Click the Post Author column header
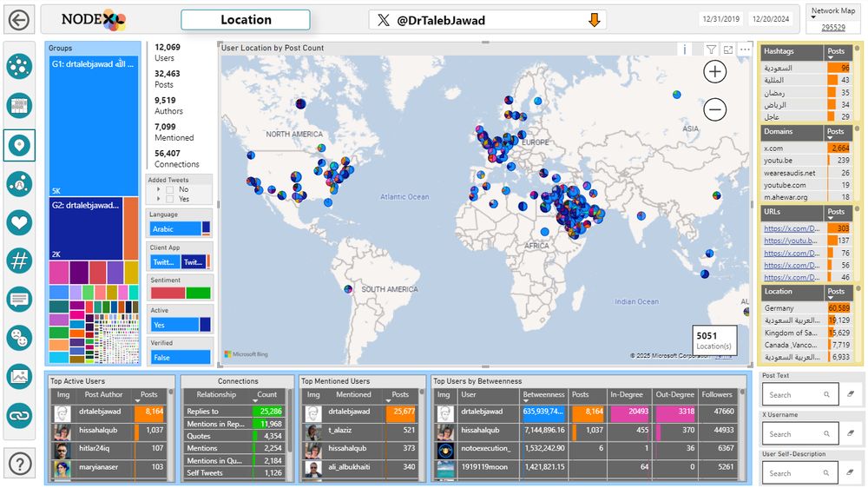 103,394
